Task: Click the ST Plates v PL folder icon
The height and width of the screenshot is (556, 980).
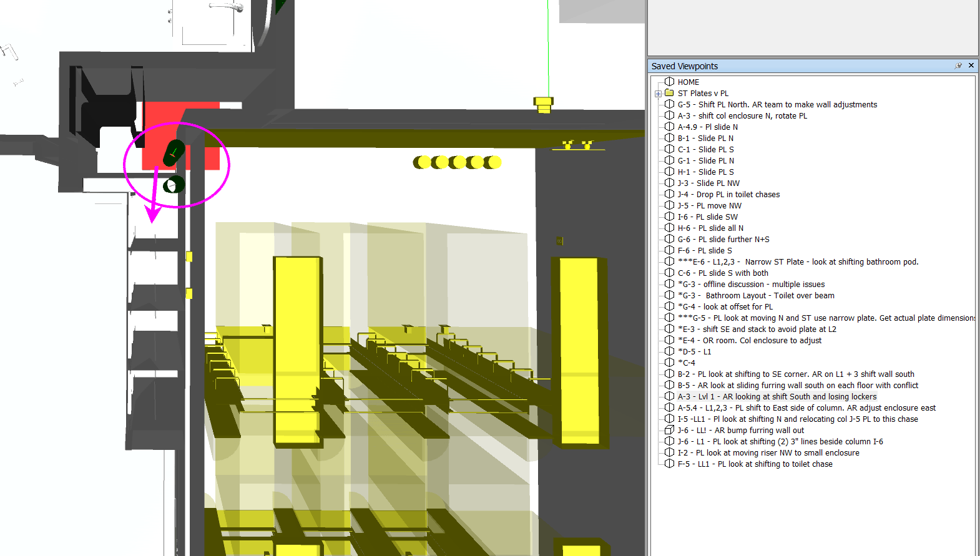Action: coord(669,93)
